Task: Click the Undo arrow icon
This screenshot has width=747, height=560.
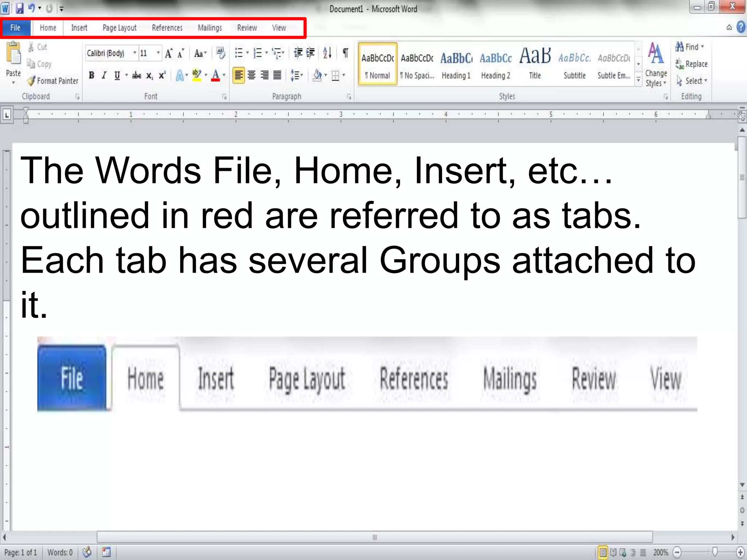Action: click(32, 8)
